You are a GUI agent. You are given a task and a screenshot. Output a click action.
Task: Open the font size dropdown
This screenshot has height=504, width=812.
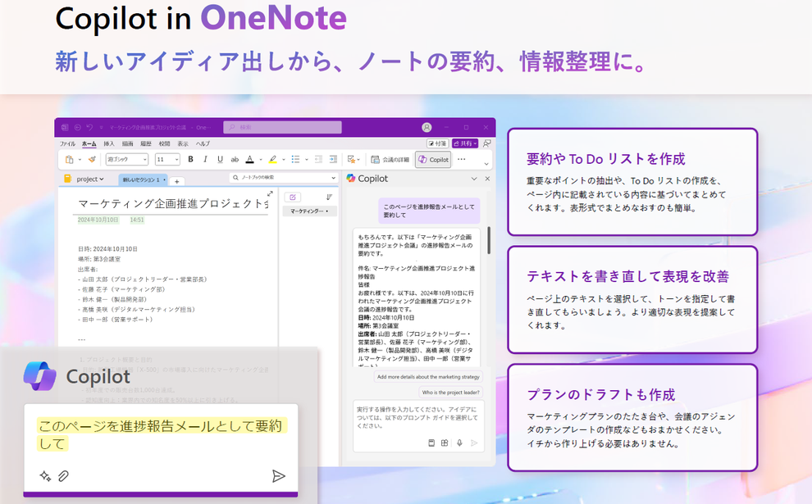[x=167, y=159]
